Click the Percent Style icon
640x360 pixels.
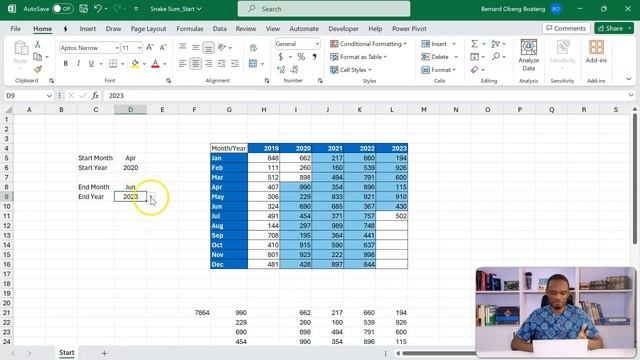[301, 57]
